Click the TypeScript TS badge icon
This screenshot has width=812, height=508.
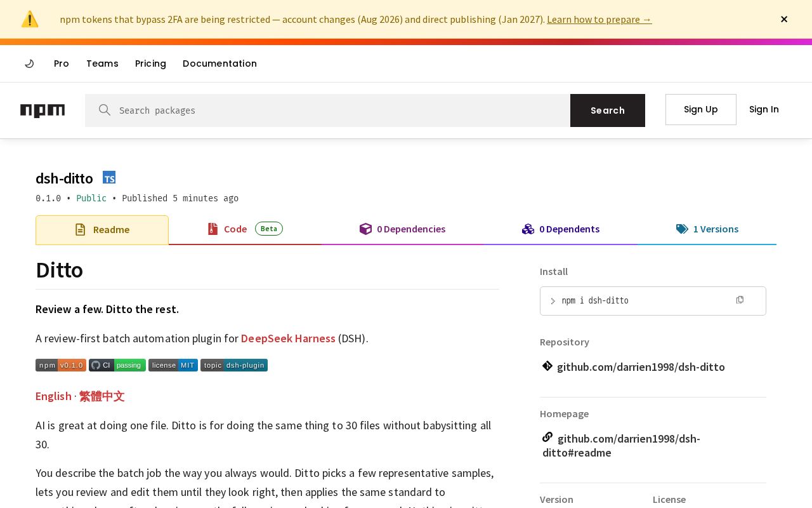pos(109,178)
